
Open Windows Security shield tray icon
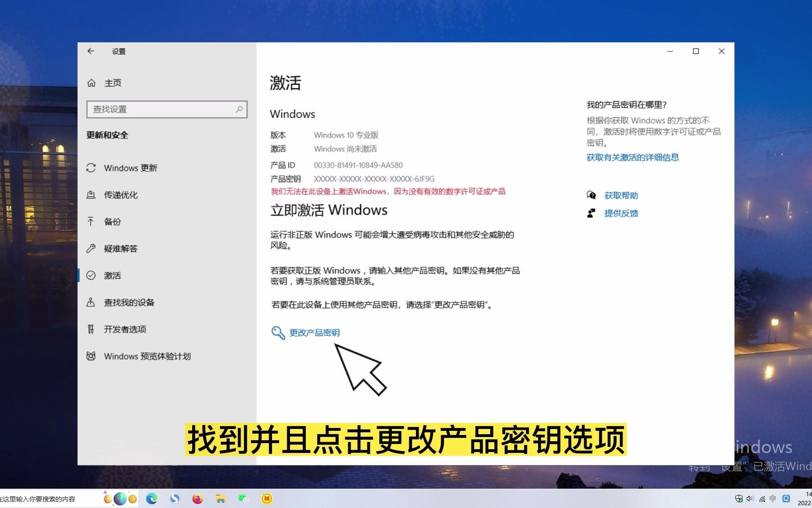coord(739,499)
